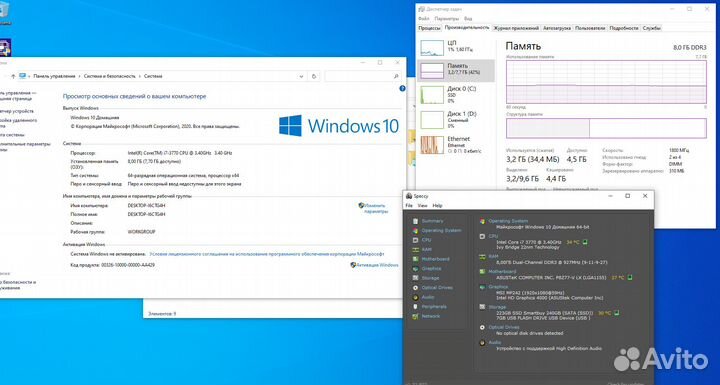
Task: Open Motherboard in the Speccy sidebar
Action: (435, 259)
